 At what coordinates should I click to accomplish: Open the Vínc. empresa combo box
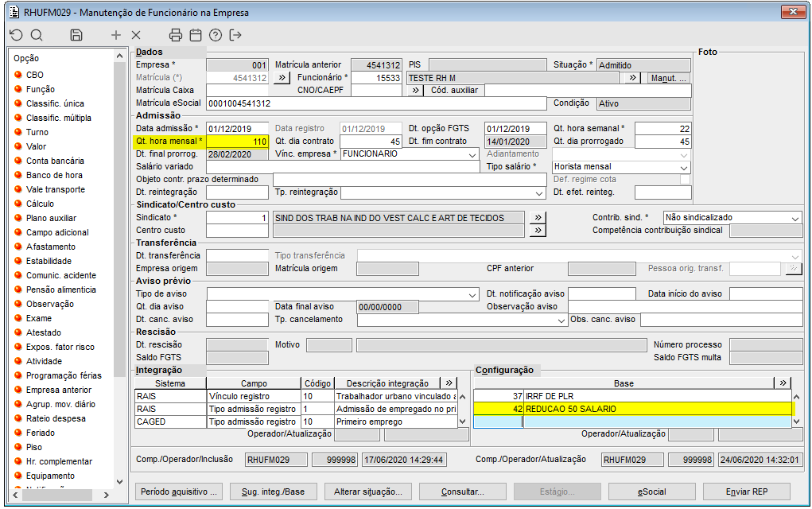(x=472, y=154)
